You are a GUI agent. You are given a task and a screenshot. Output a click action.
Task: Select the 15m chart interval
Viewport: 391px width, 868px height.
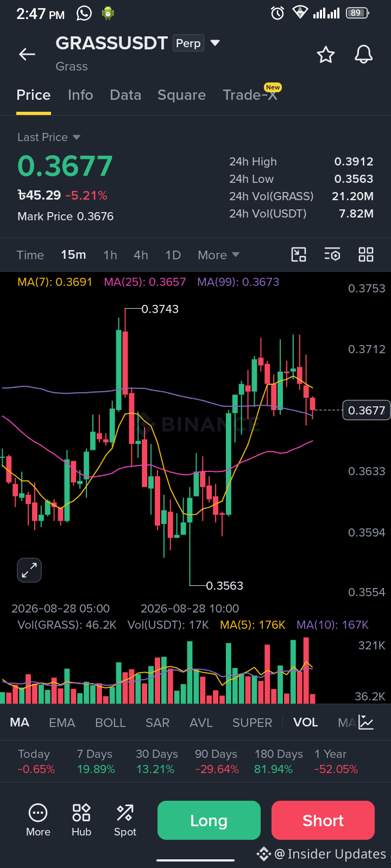(73, 255)
